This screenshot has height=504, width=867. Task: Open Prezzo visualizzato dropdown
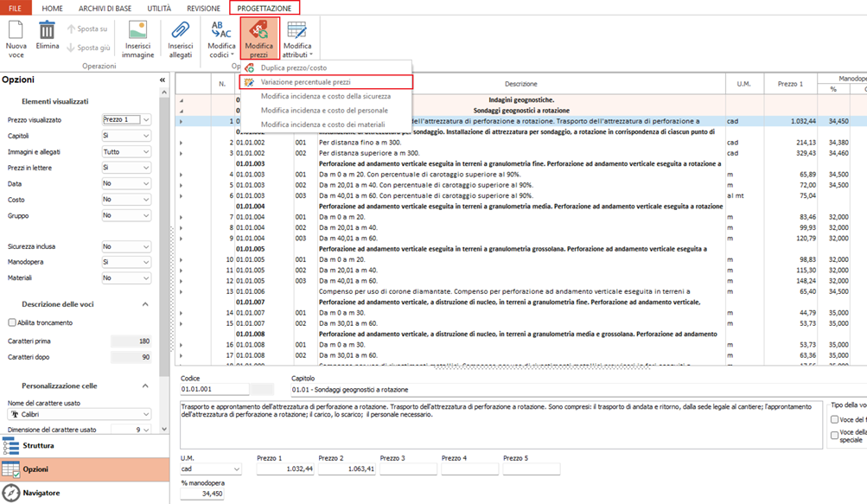(146, 119)
